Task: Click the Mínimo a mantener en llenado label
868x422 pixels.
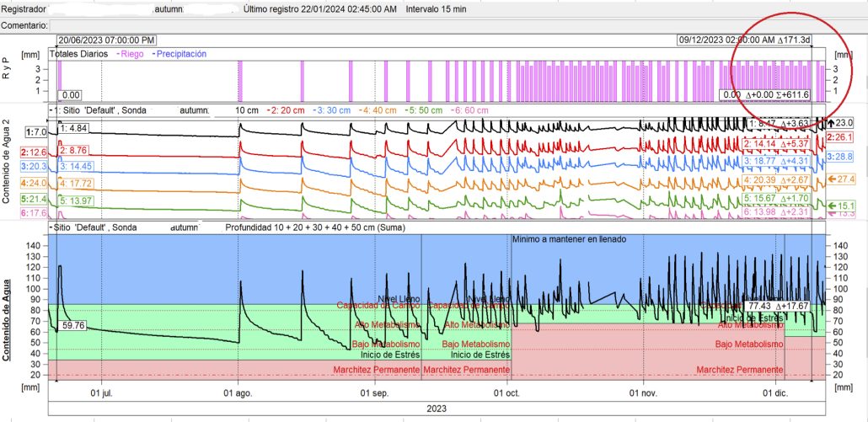Action: [x=569, y=239]
